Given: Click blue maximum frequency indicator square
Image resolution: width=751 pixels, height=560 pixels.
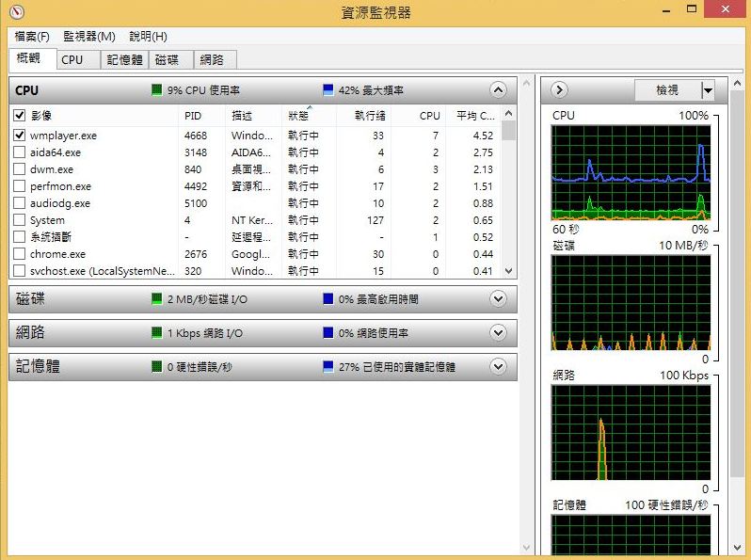Looking at the screenshot, I should 328,90.
